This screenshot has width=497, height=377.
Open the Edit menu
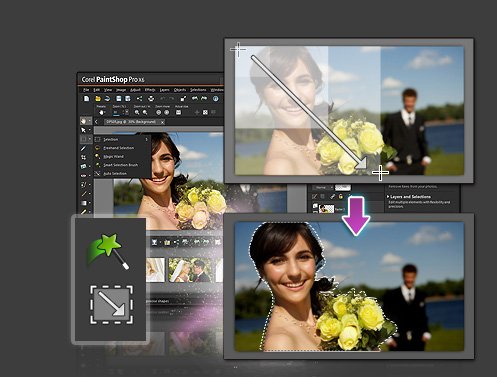coord(97,90)
